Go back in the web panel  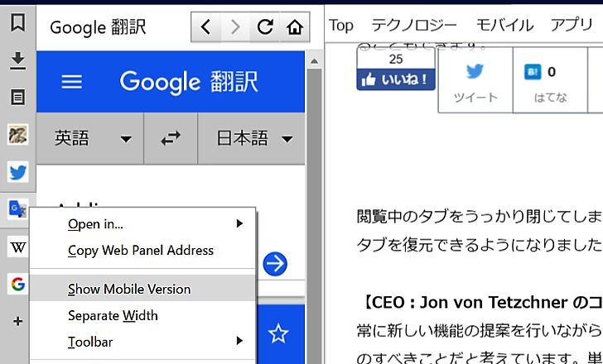pyautogui.click(x=205, y=27)
